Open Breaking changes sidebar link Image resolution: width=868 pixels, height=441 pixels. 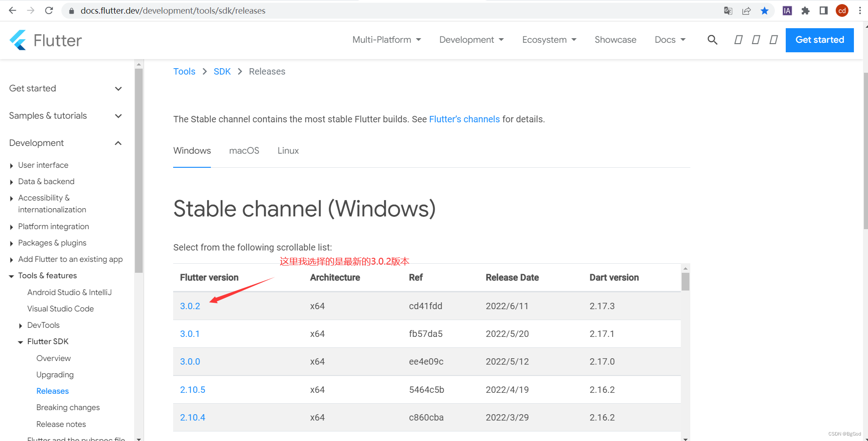coord(68,407)
